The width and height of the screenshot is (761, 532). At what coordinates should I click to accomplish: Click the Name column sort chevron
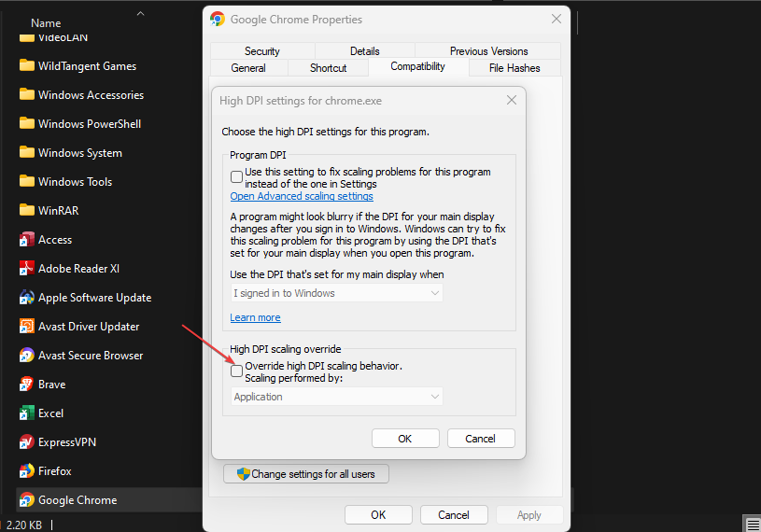coord(140,14)
